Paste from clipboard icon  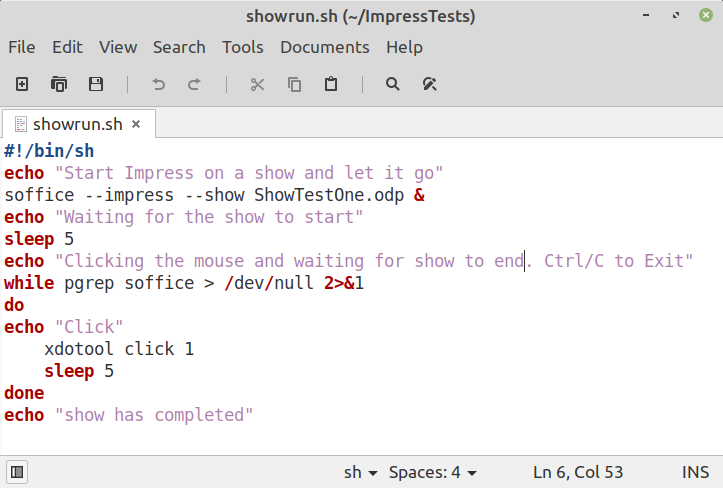click(331, 84)
